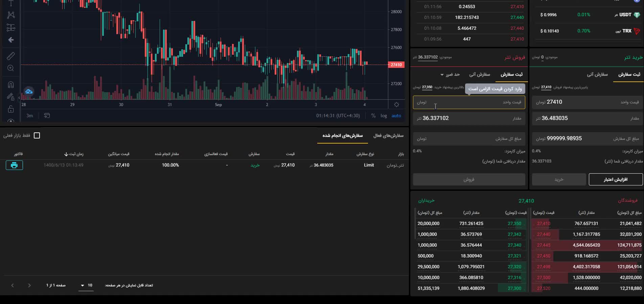Check the 'فقط بازار فعلی' checkbox
Screen dimensions: 644x304
click(x=37, y=135)
